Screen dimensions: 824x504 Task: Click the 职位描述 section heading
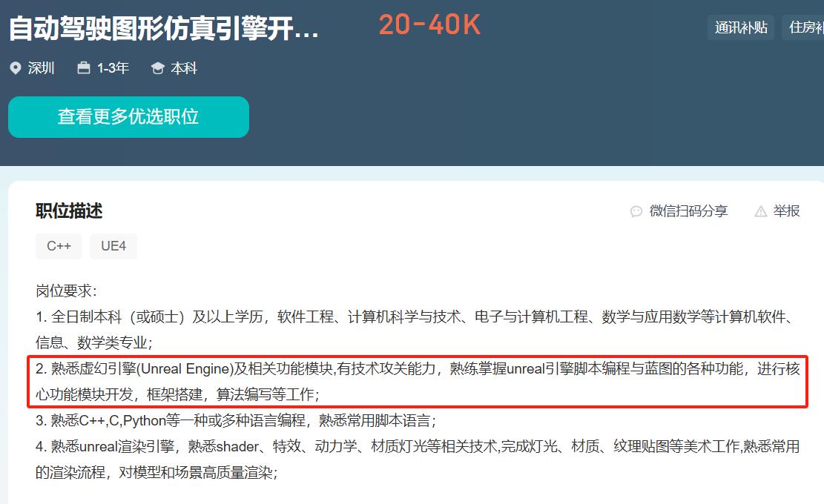coord(69,211)
